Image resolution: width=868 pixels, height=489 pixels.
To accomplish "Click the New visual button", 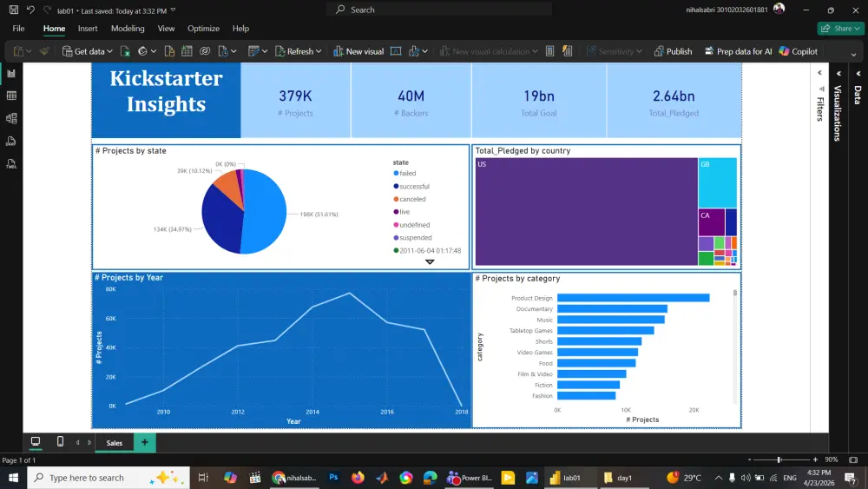I will (x=358, y=51).
